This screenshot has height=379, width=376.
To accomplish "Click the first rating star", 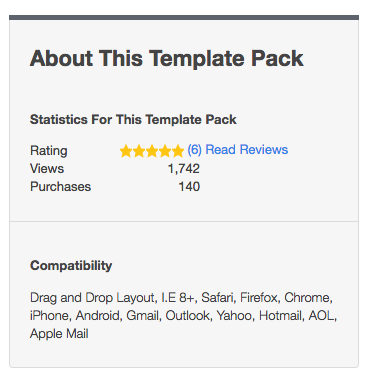I will coord(126,151).
